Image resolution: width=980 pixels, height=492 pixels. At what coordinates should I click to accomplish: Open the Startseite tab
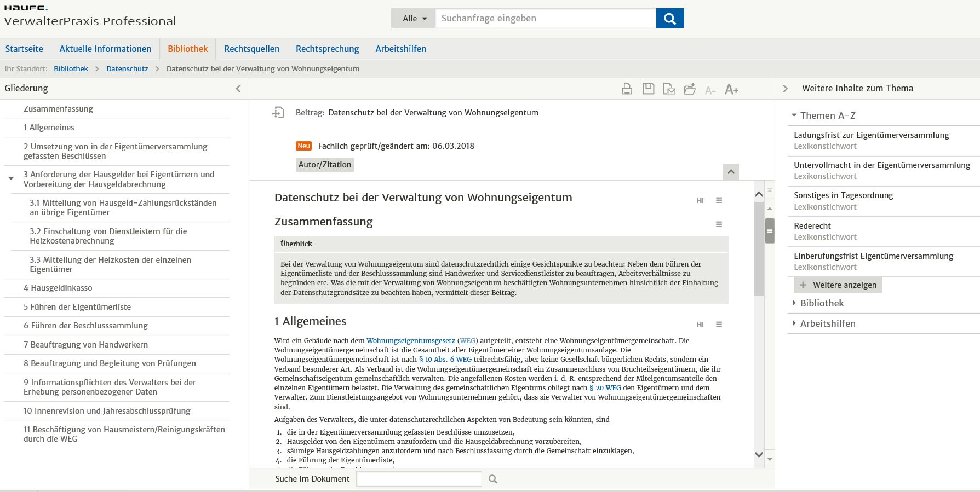24,49
